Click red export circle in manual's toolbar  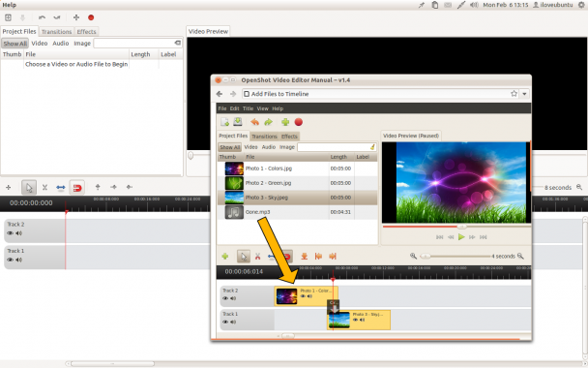[299, 122]
